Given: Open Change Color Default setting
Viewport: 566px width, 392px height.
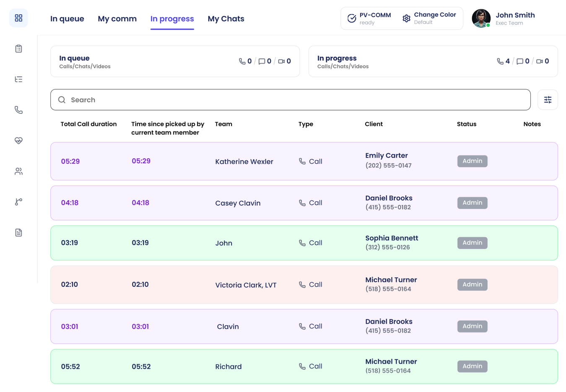Looking at the screenshot, I should [430, 18].
